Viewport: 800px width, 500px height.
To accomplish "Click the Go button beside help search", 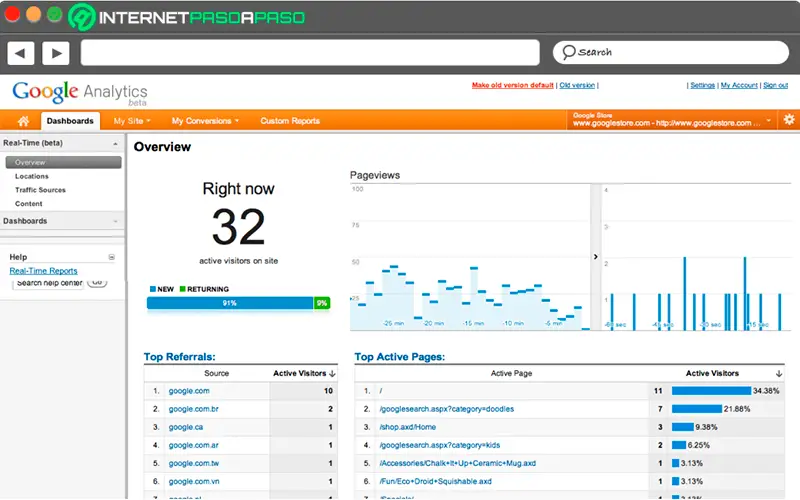I will click(x=97, y=282).
